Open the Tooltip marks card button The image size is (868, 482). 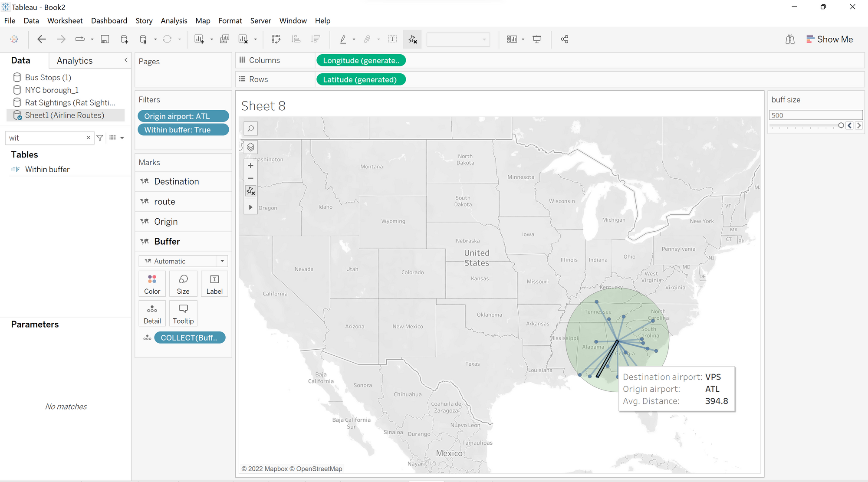click(x=183, y=313)
